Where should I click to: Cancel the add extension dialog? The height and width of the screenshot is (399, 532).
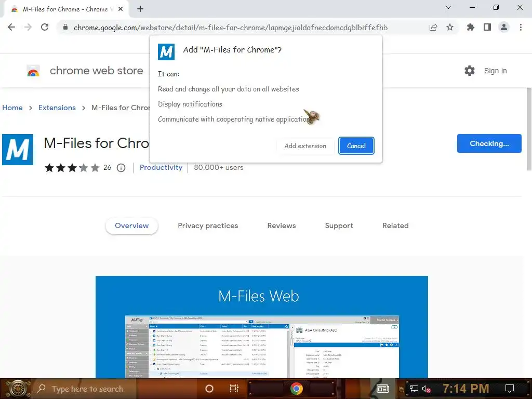click(356, 145)
